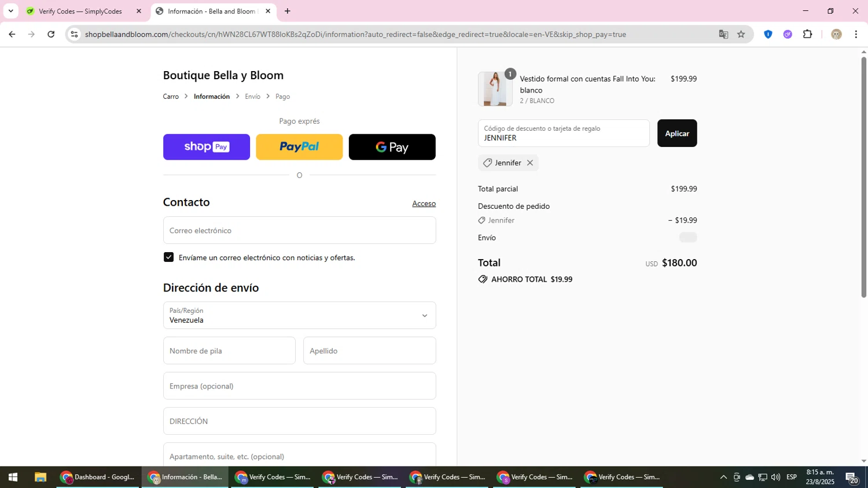Image resolution: width=868 pixels, height=488 pixels.
Task: Click the Apartamento, suite field
Action: point(299,454)
